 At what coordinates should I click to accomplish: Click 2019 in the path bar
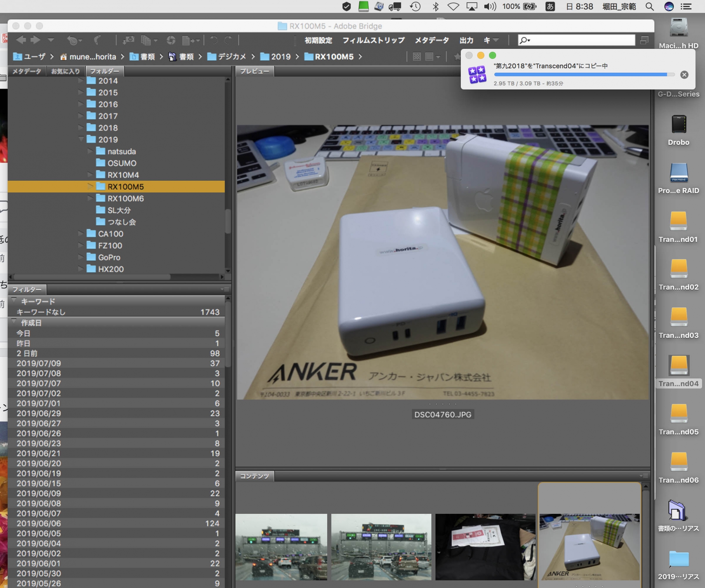275,57
